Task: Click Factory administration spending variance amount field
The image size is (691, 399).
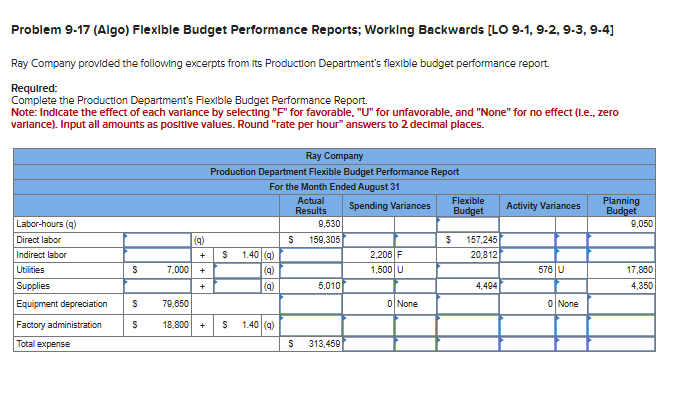Action: click(x=368, y=325)
